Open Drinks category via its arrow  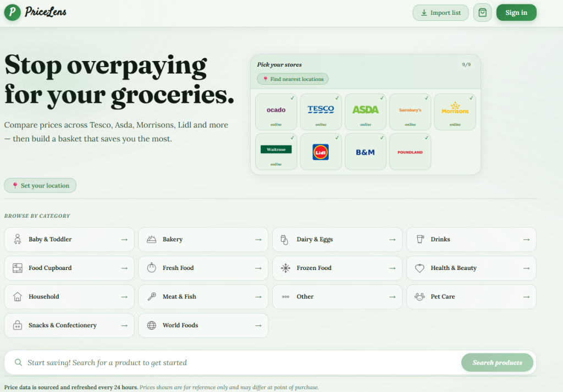[526, 240]
